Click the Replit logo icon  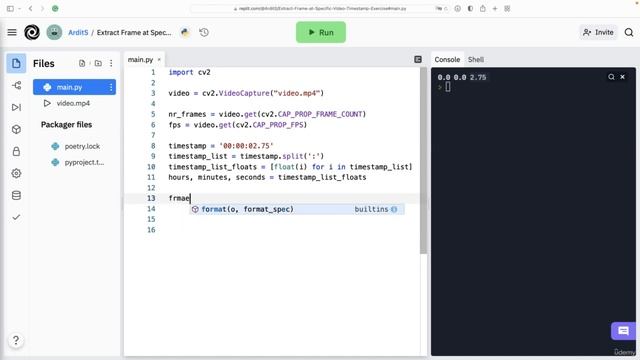pos(32,32)
